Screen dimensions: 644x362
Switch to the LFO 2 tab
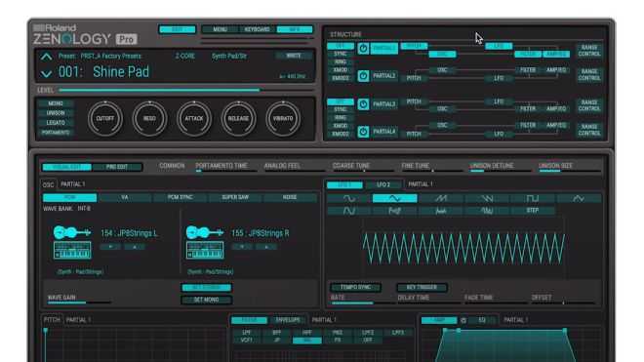(x=383, y=185)
